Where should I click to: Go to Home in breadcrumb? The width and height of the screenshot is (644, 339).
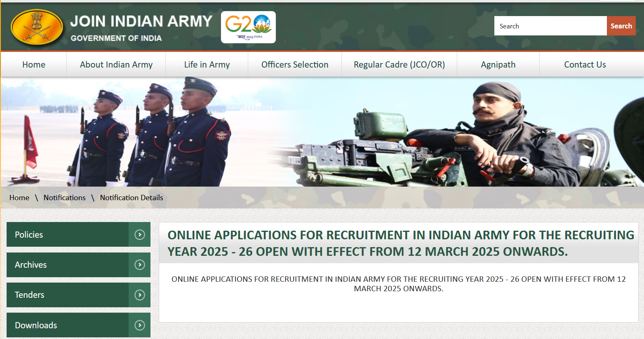[x=19, y=198]
